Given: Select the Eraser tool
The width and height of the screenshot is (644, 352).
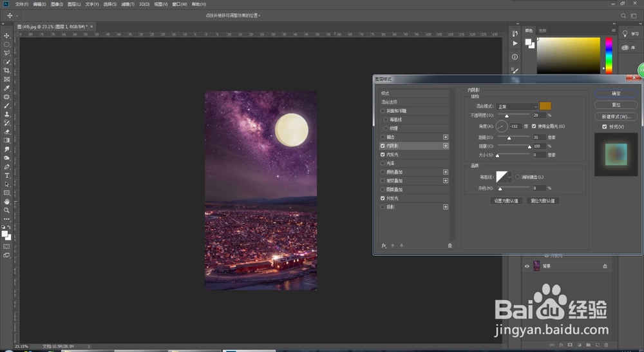Looking at the screenshot, I should click(6, 132).
